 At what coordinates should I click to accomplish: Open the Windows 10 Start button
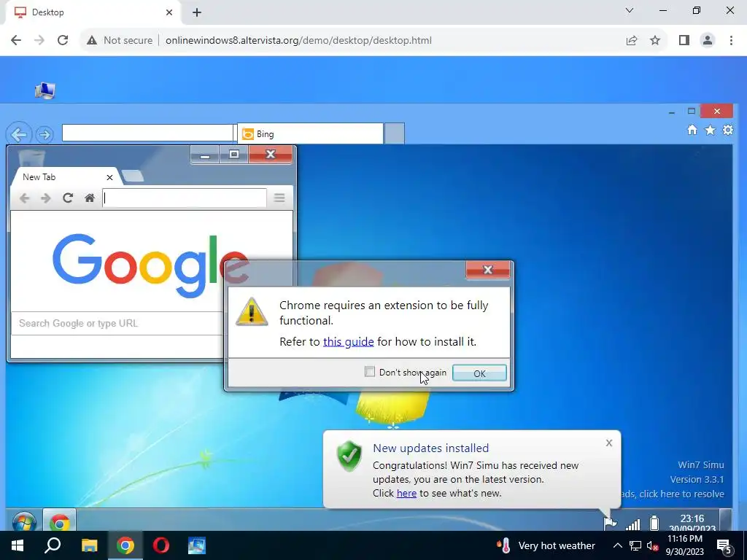18,545
